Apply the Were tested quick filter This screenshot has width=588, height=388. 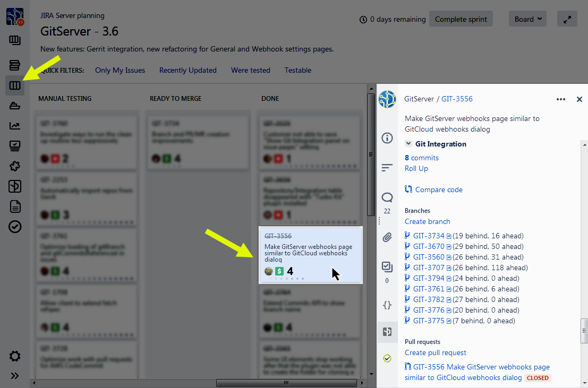pos(251,70)
